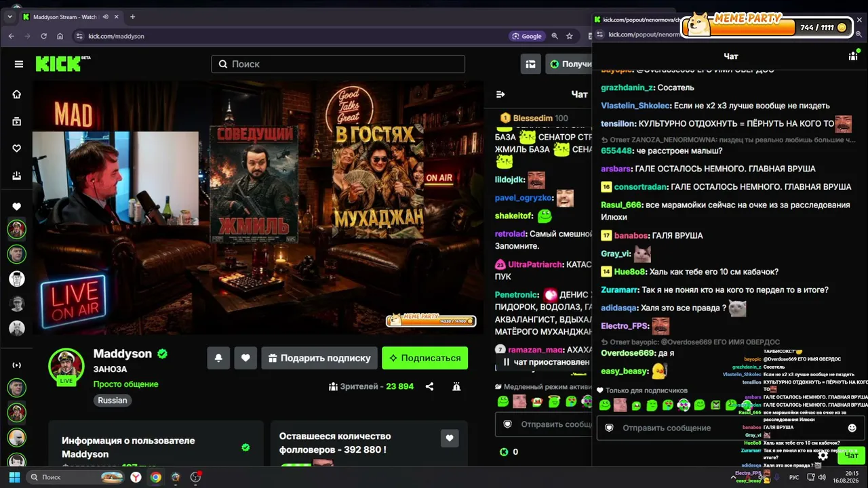This screenshot has height=488, width=868.
Task: Go to Home in the Kick sidebar
Action: (17, 94)
